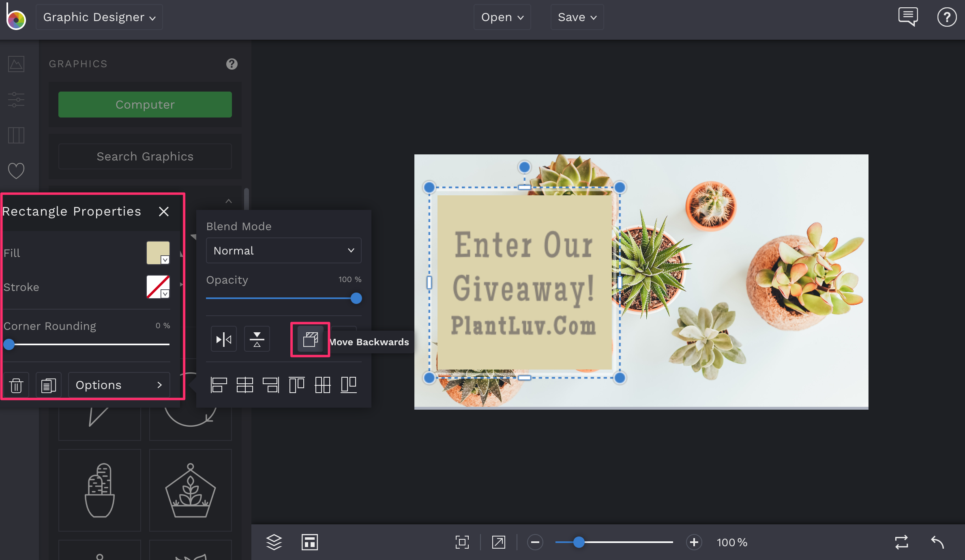Select the flip horizontal icon
The image size is (965, 560).
223,339
